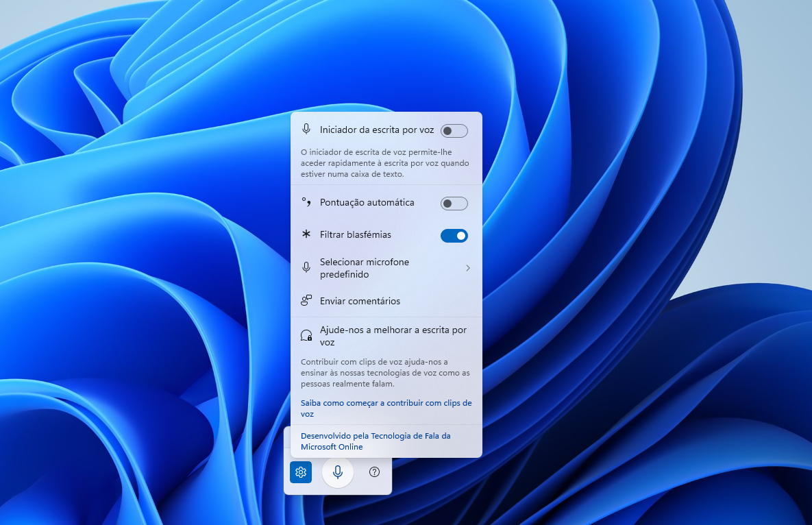Open 'Ajude-nos a melhorar a escrita por voz'
This screenshot has height=525, width=812.
[x=393, y=336]
